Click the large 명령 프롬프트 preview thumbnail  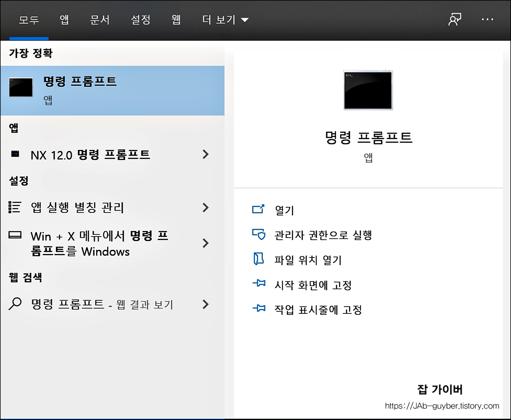368,90
